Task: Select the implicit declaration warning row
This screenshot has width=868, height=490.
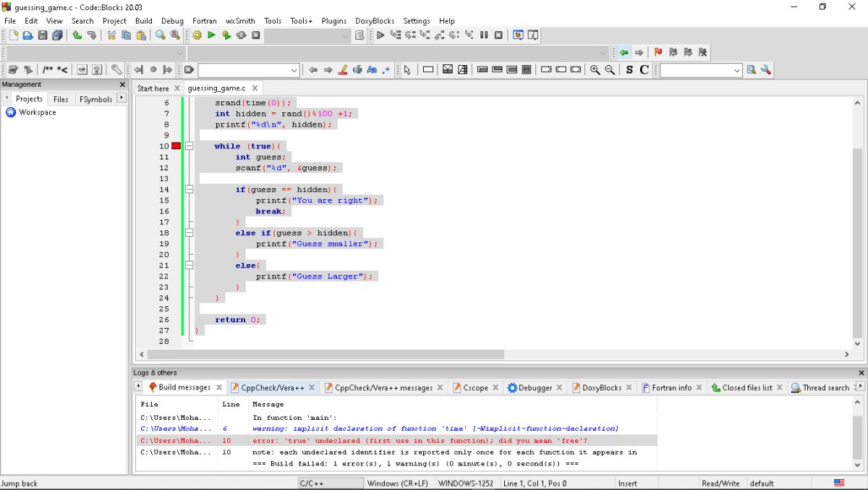Action: click(x=396, y=429)
